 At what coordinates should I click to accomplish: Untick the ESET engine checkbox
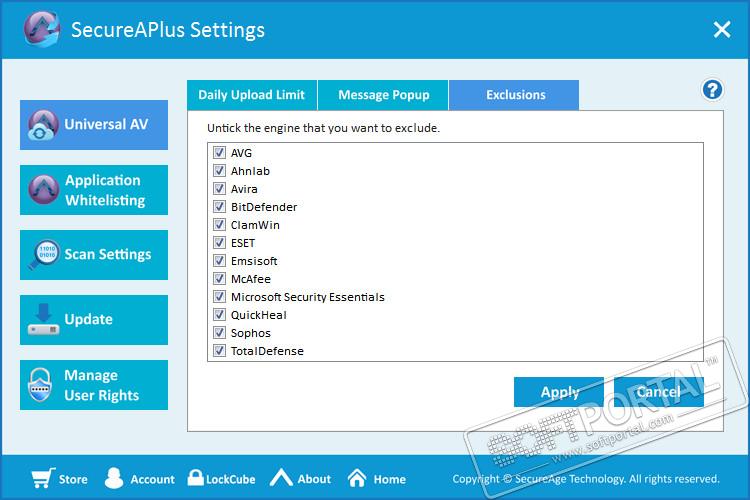(x=219, y=243)
